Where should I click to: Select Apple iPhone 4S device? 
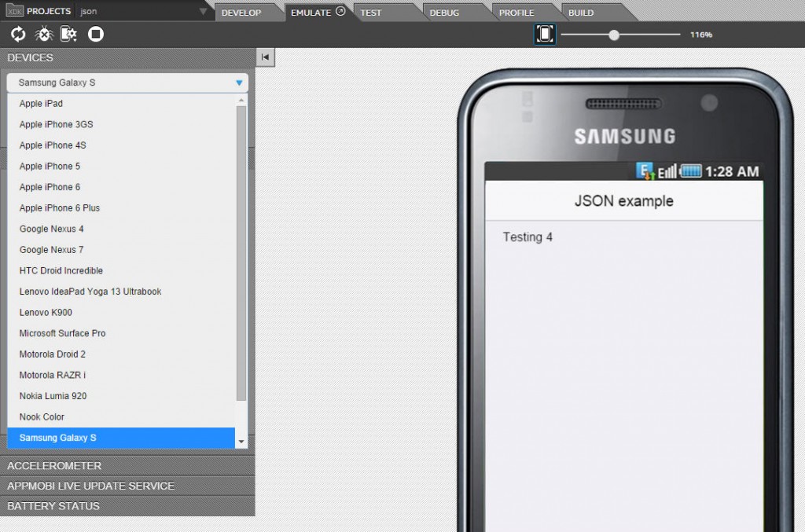point(121,145)
